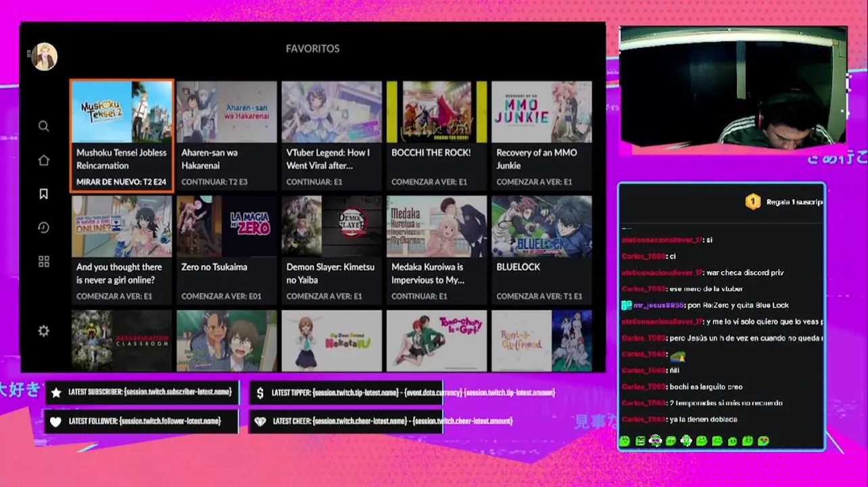Click CONTINUAR: T2 E3 label
This screenshot has height=487, width=868.
pos(214,182)
